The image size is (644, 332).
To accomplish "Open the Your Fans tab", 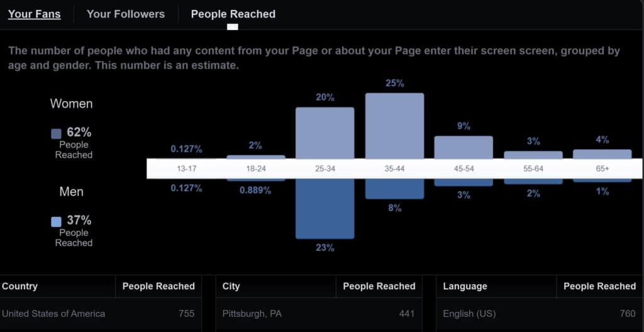I will 34,14.
